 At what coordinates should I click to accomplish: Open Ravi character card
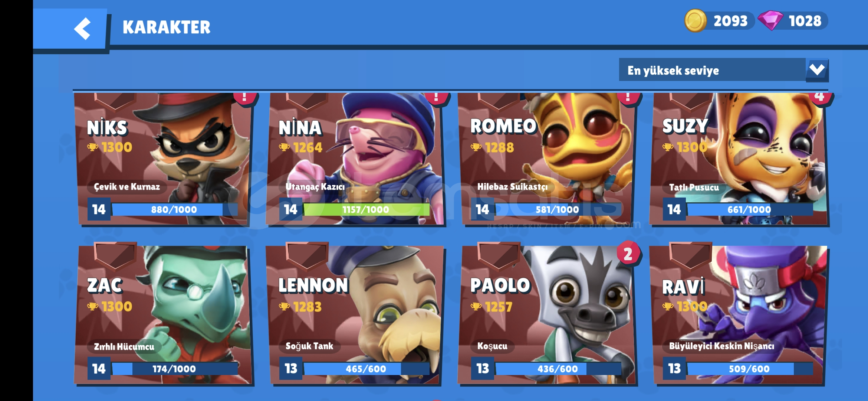(x=739, y=314)
